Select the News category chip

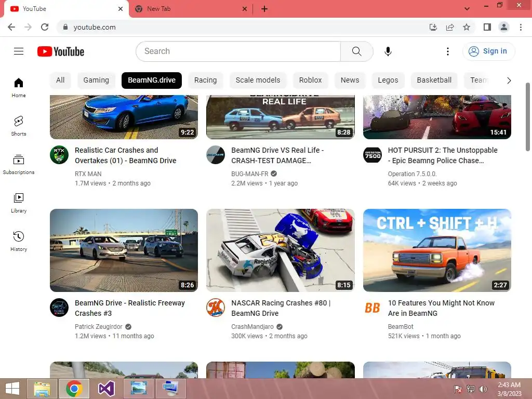(x=350, y=81)
